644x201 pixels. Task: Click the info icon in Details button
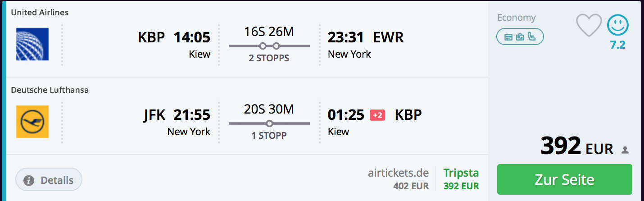[x=29, y=181]
